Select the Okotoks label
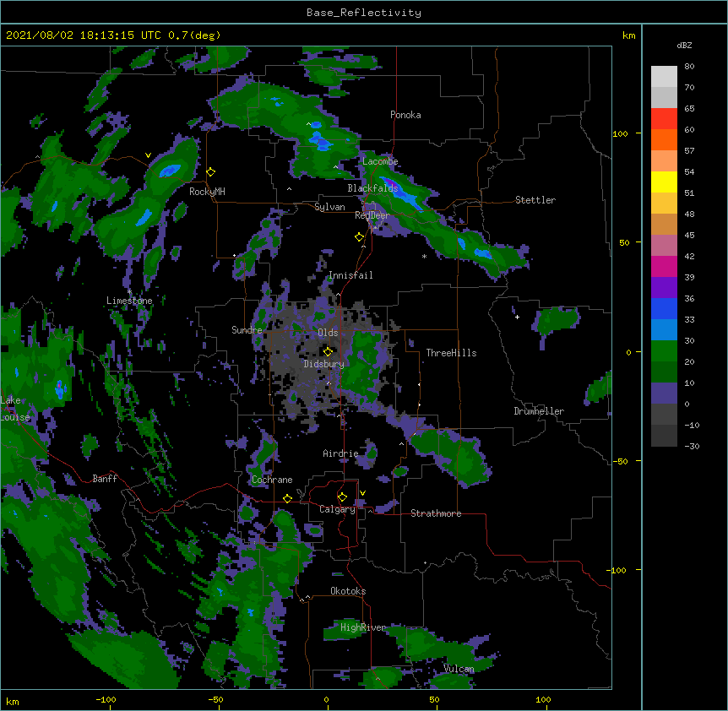This screenshot has width=728, height=711. pyautogui.click(x=348, y=591)
